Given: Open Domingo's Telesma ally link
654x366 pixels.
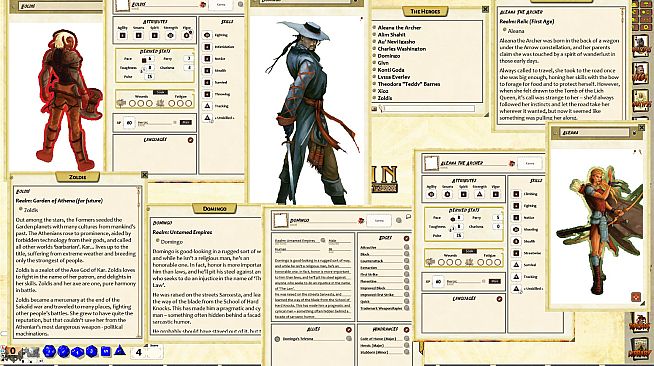Looking at the screenshot, I should coord(349,338).
